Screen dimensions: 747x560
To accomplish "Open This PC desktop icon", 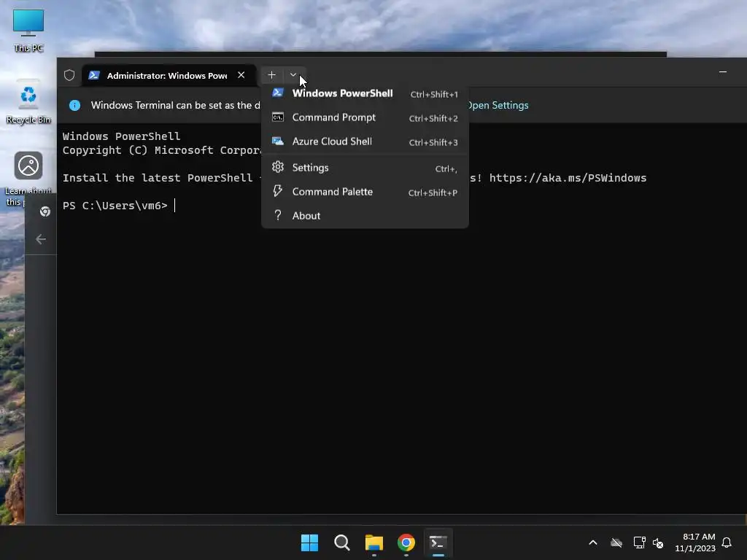I will [x=28, y=31].
